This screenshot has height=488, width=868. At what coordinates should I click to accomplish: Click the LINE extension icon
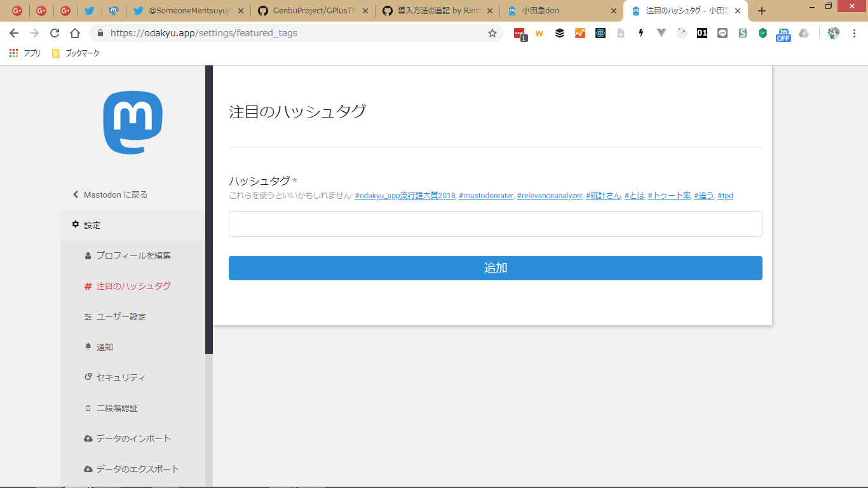tap(722, 33)
